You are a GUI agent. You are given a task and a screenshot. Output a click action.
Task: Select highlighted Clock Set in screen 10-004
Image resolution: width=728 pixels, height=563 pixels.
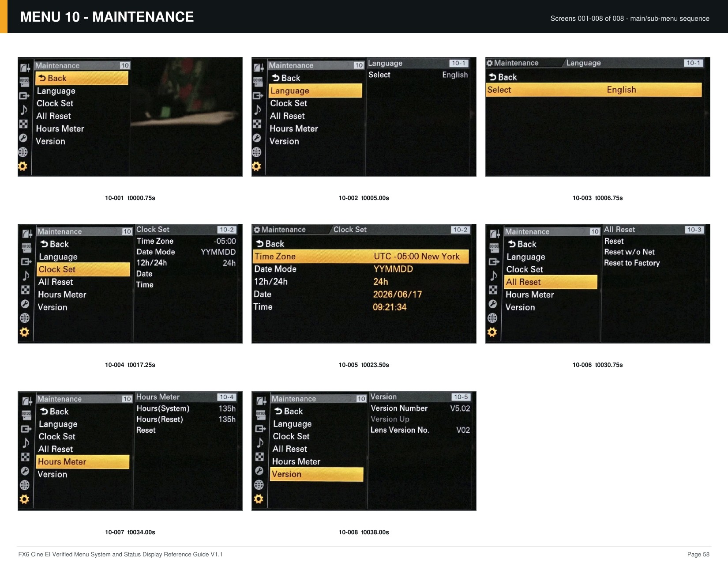(83, 269)
